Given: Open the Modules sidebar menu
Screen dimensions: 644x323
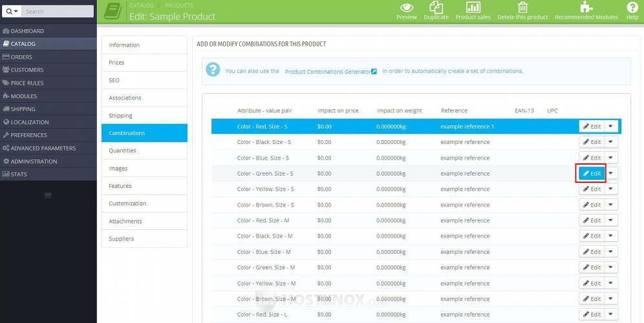Looking at the screenshot, I should tap(23, 96).
